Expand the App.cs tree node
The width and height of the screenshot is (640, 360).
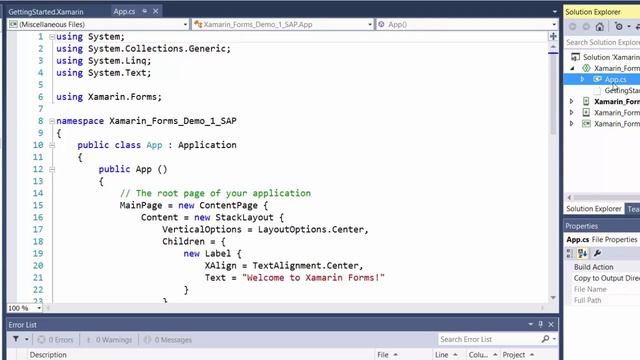click(x=582, y=79)
